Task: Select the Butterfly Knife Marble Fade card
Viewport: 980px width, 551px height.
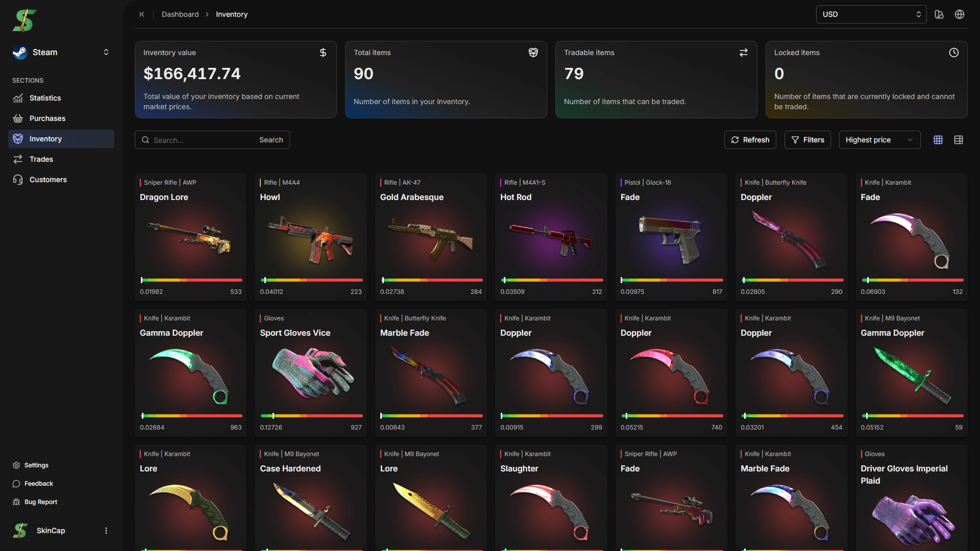Action: point(431,373)
